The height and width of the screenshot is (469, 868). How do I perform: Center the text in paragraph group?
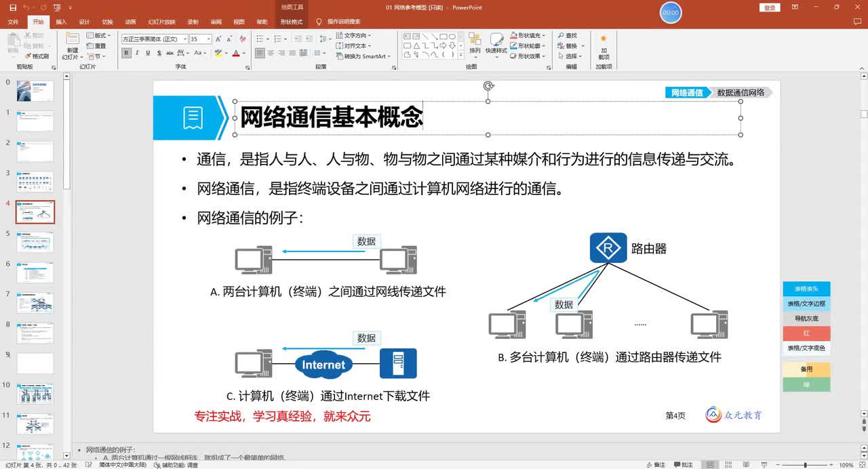point(271,53)
